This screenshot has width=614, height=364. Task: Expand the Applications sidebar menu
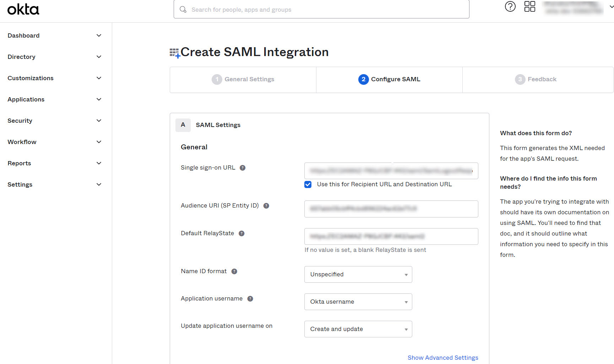54,99
